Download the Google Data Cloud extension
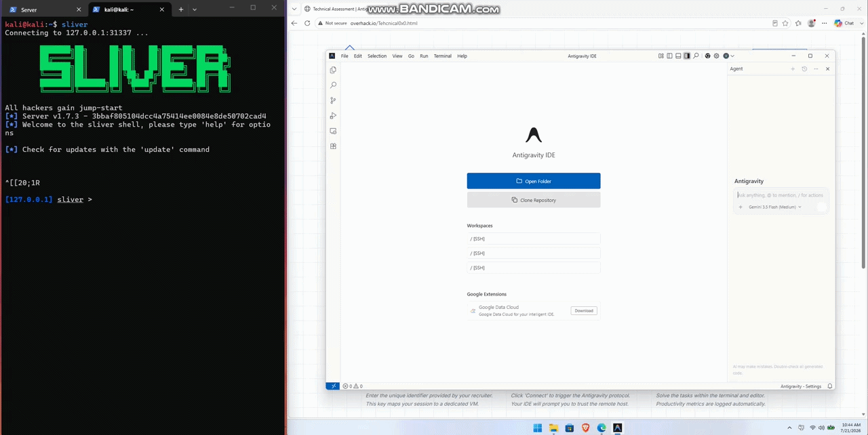 pos(584,311)
